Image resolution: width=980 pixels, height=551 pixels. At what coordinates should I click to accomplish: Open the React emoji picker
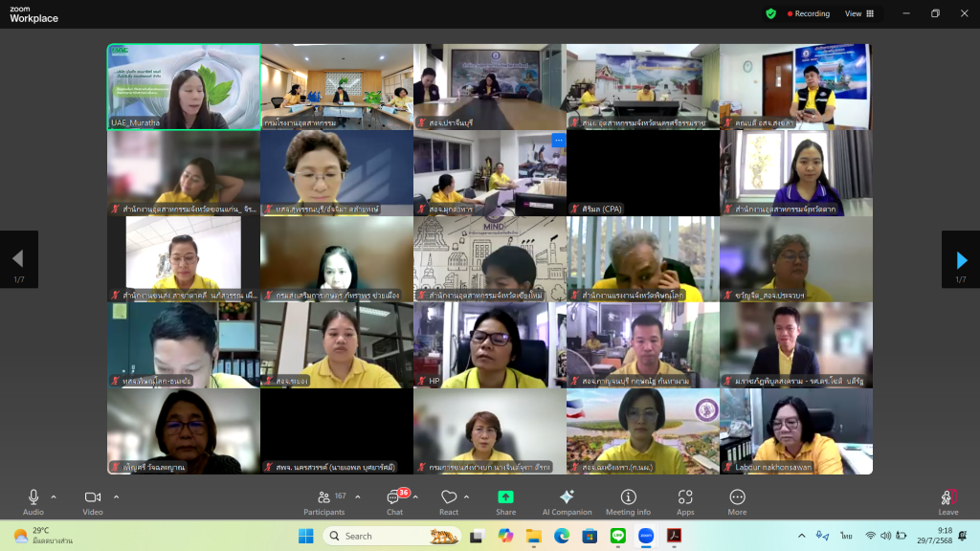[449, 501]
